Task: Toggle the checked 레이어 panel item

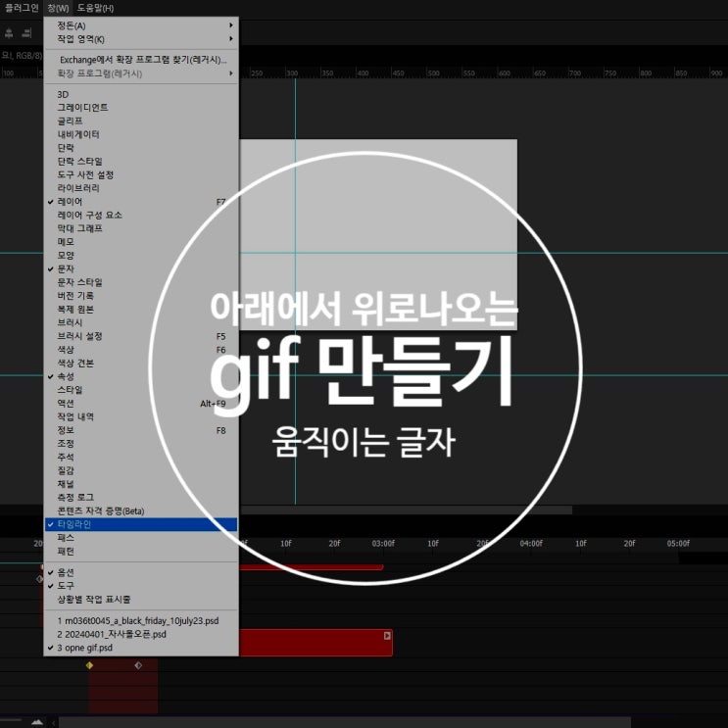Action: click(x=141, y=202)
